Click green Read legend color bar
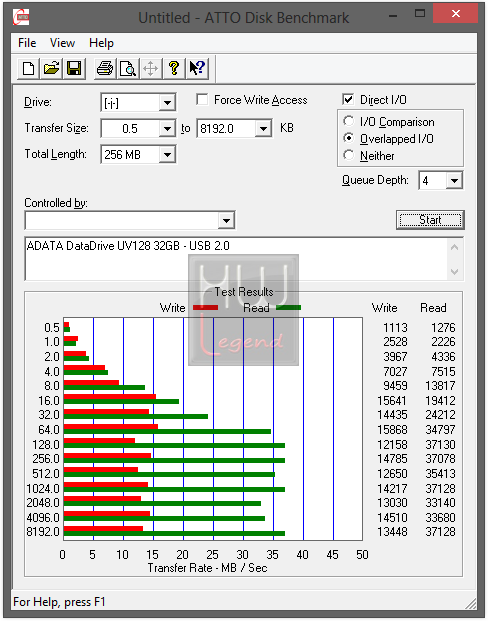The width and height of the screenshot is (488, 621). 288,308
